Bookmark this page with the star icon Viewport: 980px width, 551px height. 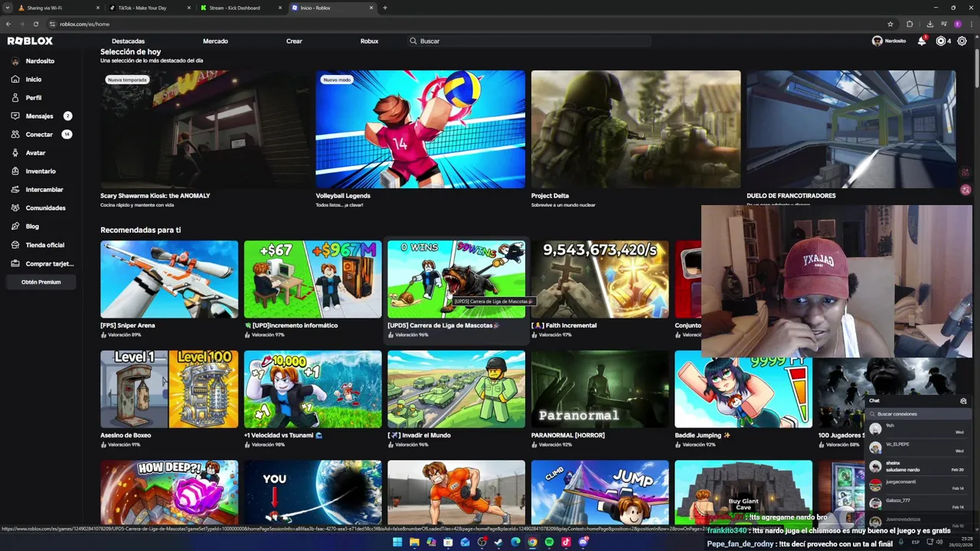[x=890, y=24]
